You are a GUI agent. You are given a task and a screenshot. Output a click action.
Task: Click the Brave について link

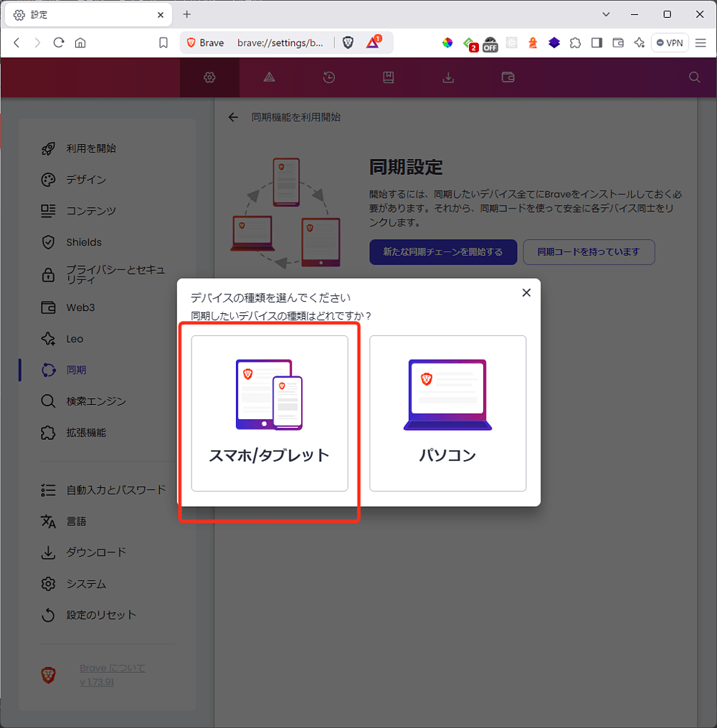(x=113, y=668)
